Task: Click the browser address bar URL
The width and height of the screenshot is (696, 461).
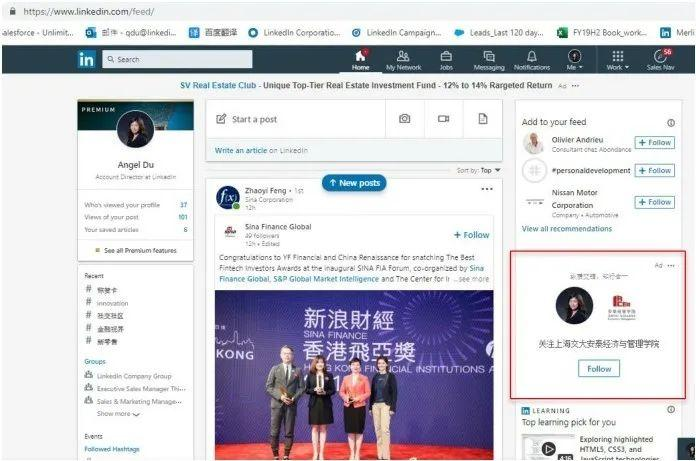Action: tap(89, 12)
